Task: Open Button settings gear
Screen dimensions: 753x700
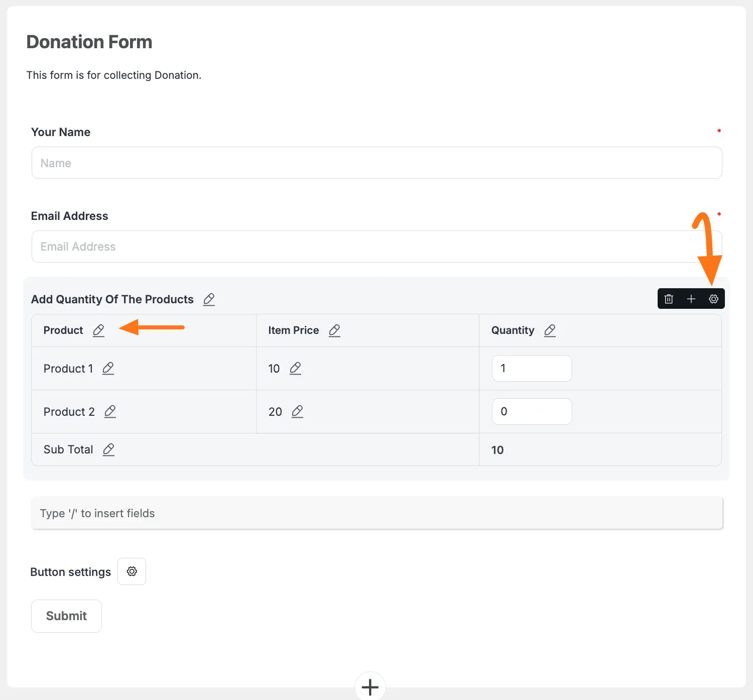Action: click(132, 571)
